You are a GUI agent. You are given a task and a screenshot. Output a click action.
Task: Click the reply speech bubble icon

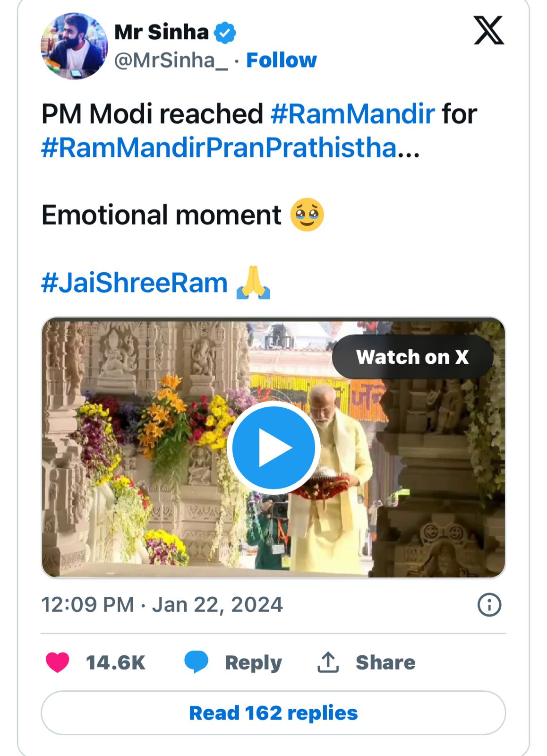(x=196, y=661)
